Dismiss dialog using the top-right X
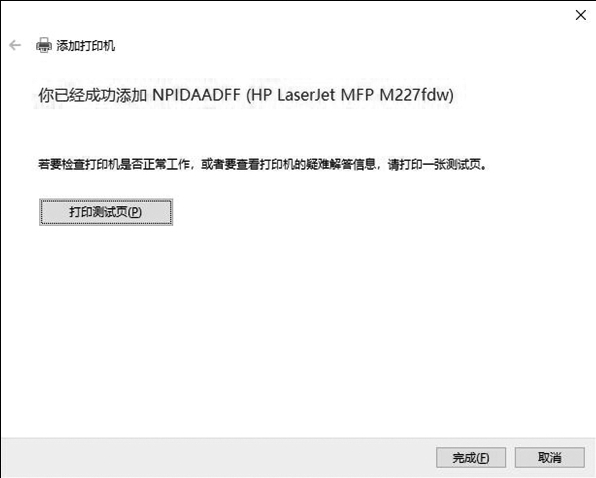 coord(580,15)
